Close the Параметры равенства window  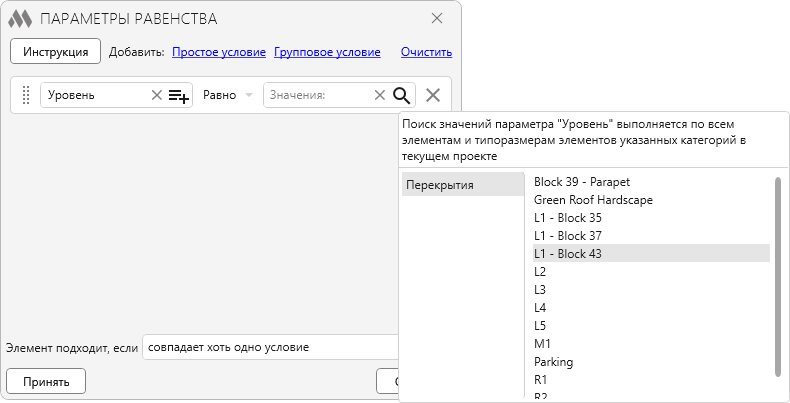click(x=437, y=18)
